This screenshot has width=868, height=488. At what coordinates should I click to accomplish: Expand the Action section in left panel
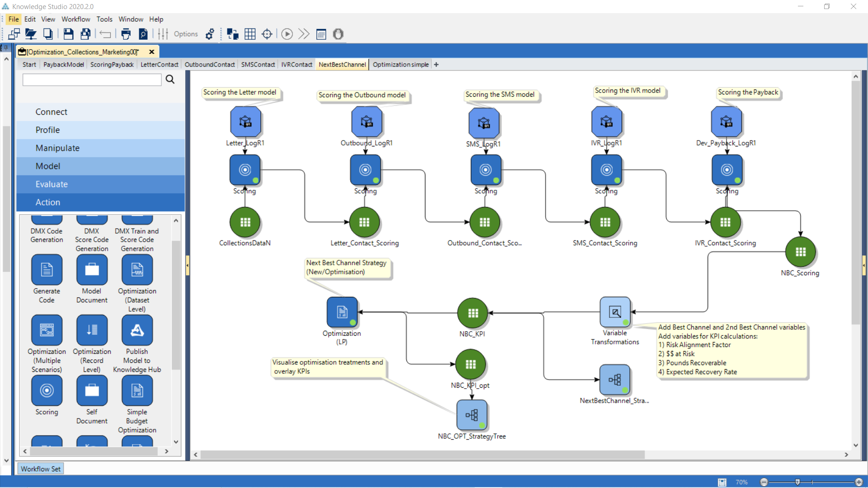click(x=47, y=202)
